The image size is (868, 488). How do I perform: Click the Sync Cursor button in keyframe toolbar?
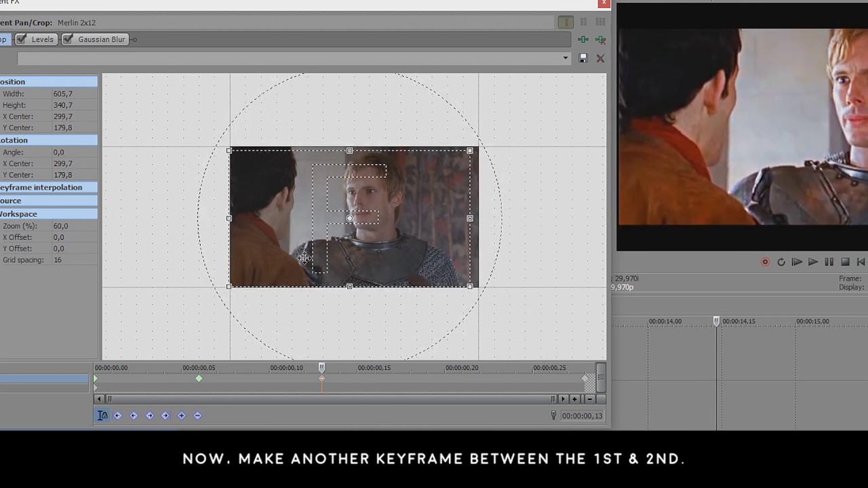pos(102,415)
